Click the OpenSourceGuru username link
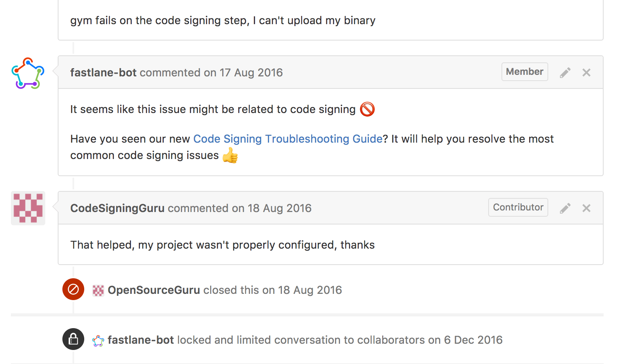Viewport: 620px width, 364px height. pyautogui.click(x=154, y=290)
